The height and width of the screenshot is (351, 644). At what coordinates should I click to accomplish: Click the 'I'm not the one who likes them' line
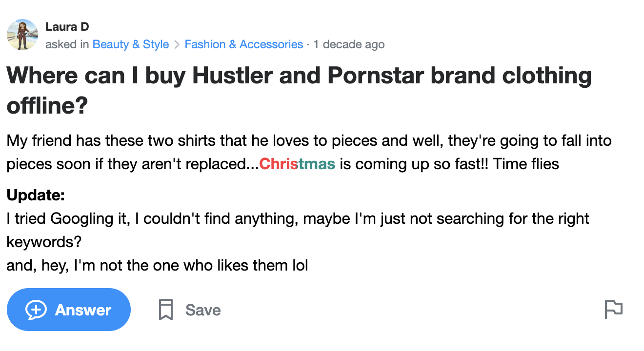coord(157,265)
